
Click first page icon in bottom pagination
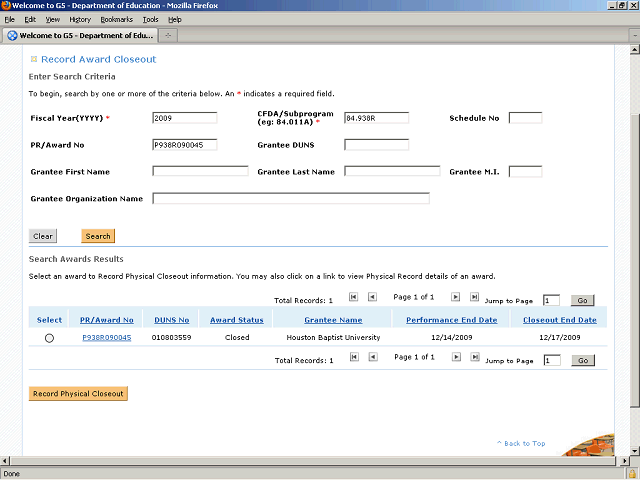pyautogui.click(x=353, y=357)
